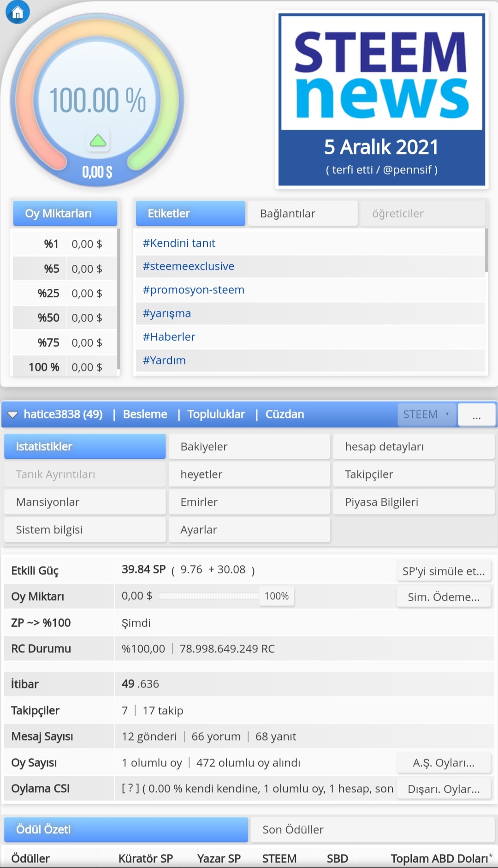Click the 78.998.649.249 RC value
498x868 pixels.
227,648
